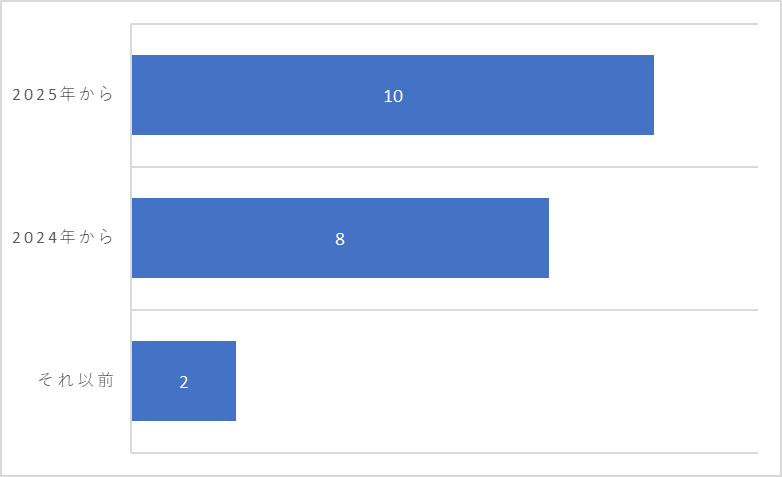
Task: Select the 2025年から axis label
Action: (x=63, y=94)
